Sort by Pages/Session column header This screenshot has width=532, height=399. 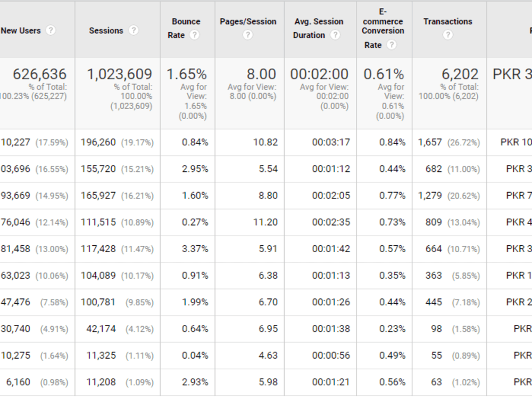pyautogui.click(x=248, y=22)
